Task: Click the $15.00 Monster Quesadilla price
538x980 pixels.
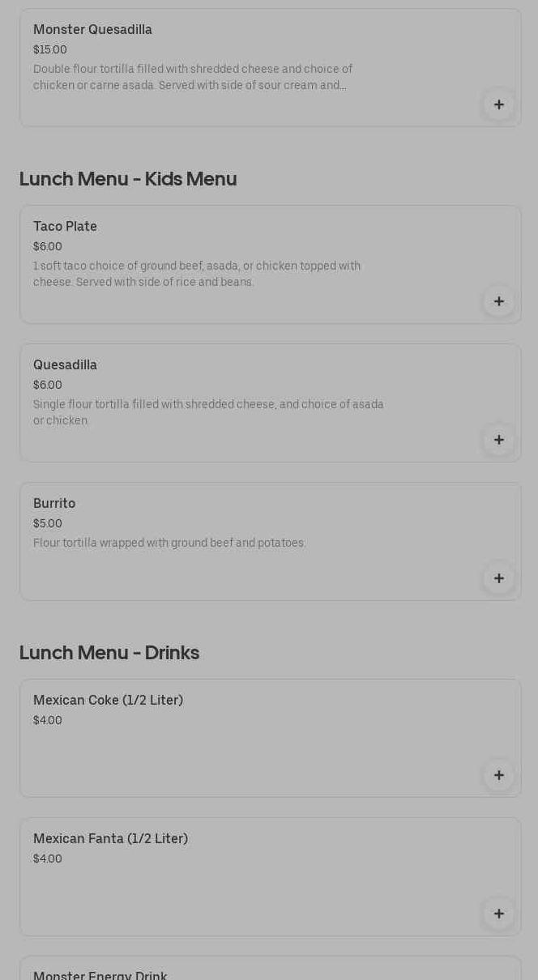Action: pyautogui.click(x=50, y=50)
